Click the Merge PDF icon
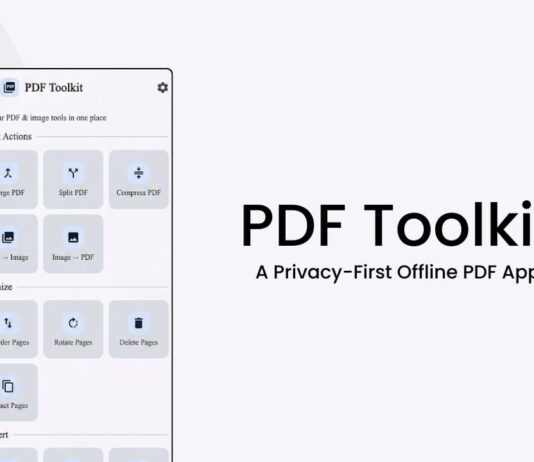Screen dimensions: 534x462 (x=8, y=173)
